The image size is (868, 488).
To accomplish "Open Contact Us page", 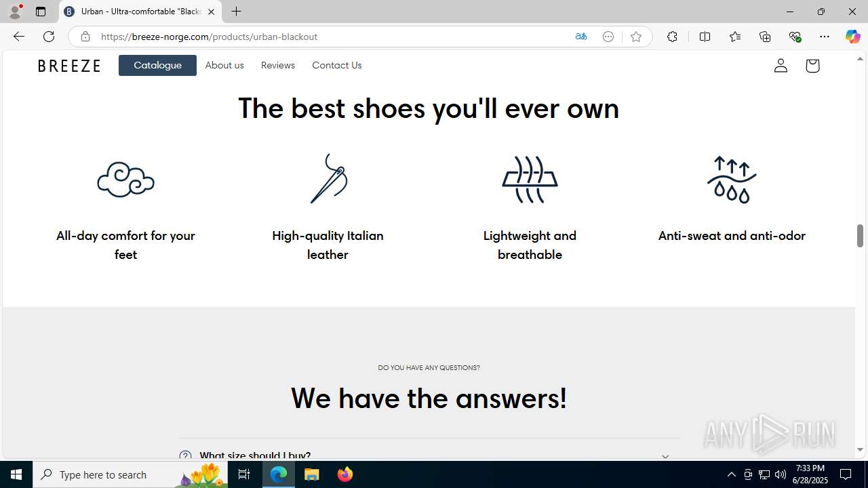I will click(x=337, y=65).
